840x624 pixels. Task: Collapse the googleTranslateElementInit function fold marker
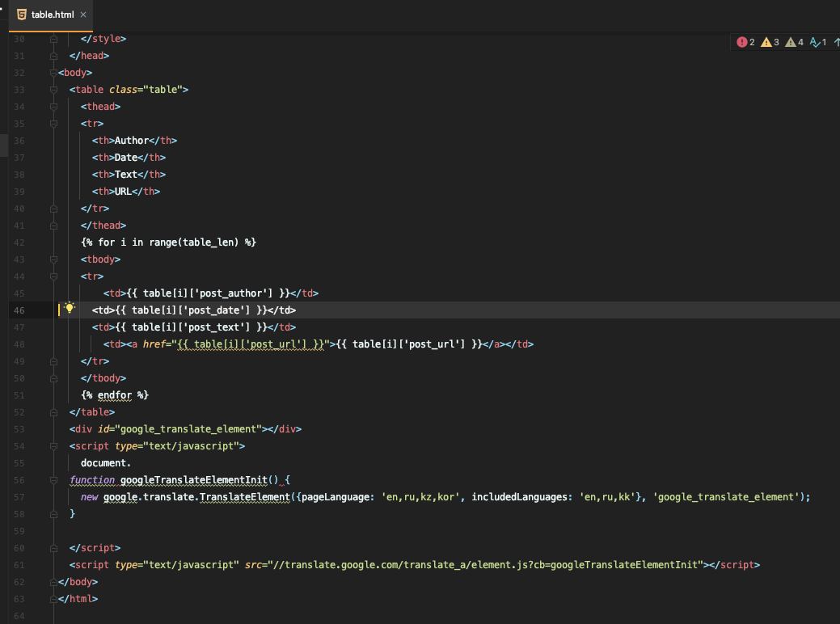53,480
